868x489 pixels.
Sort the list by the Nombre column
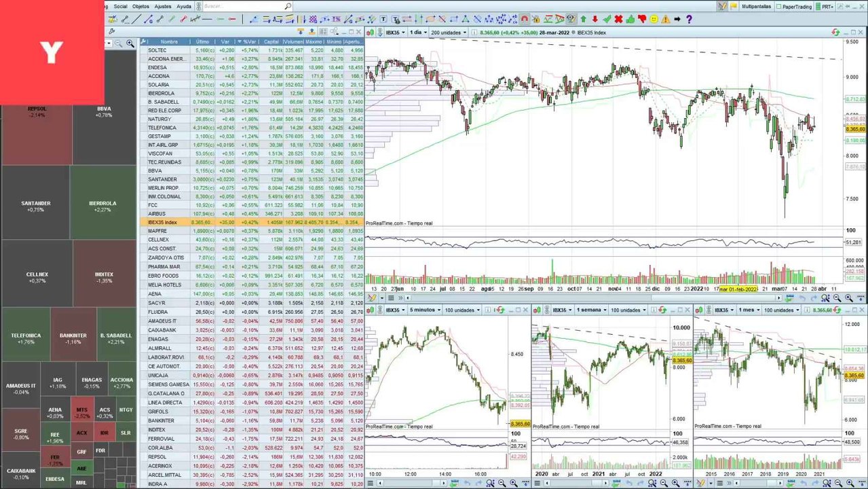(169, 42)
